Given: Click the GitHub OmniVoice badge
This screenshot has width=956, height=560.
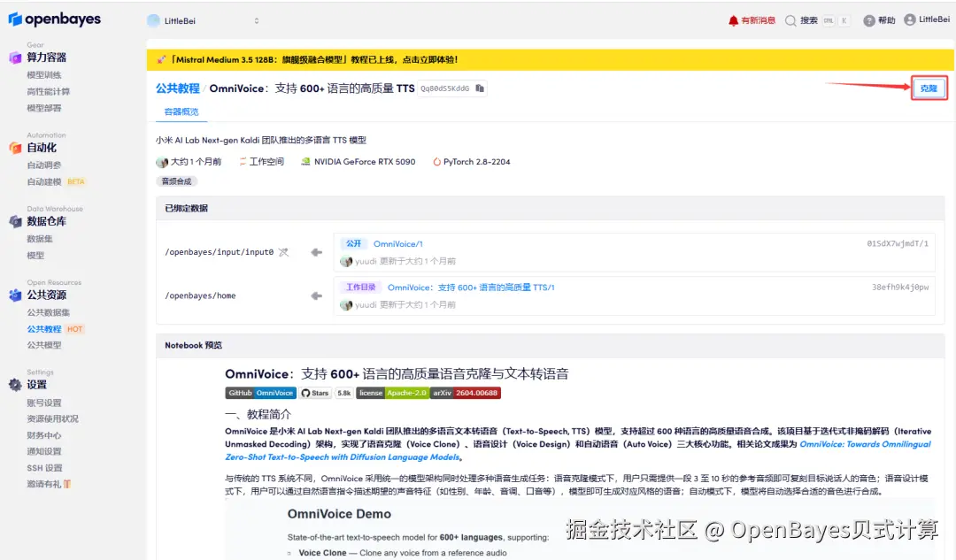Looking at the screenshot, I should [260, 393].
